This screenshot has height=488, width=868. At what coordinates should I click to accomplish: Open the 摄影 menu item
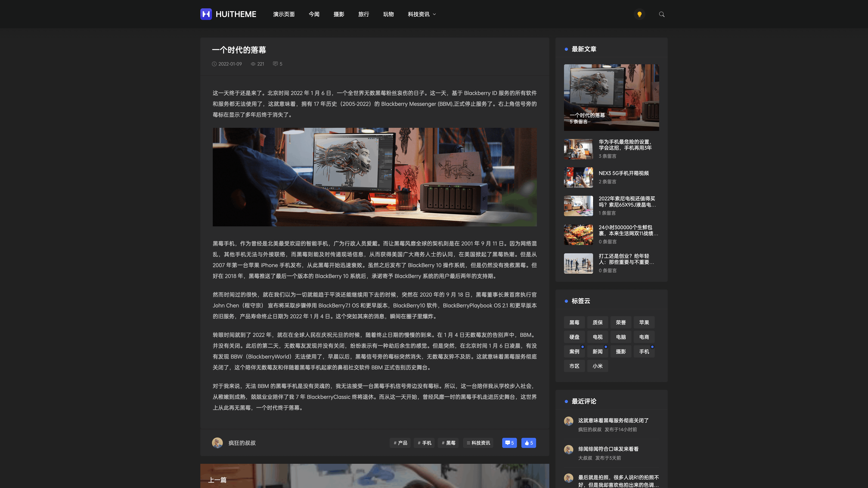coord(339,14)
